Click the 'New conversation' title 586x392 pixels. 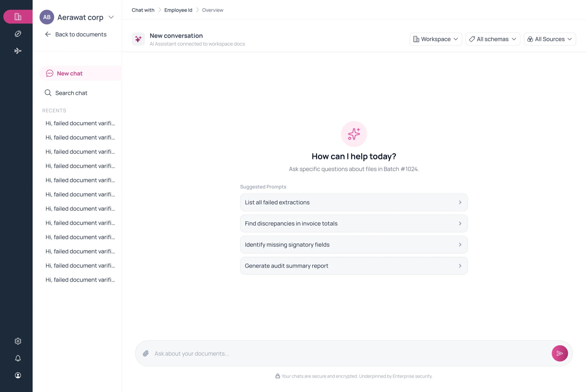pos(176,35)
